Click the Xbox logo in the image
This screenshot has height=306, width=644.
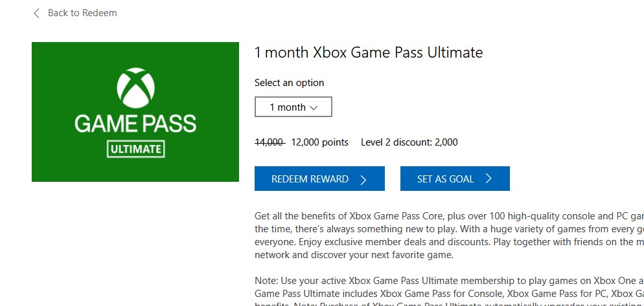click(x=135, y=88)
